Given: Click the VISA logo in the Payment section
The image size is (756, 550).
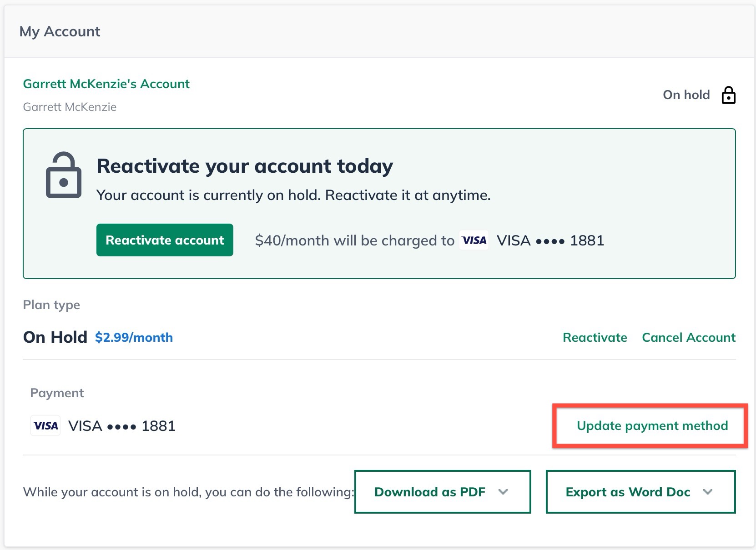Looking at the screenshot, I should click(45, 425).
